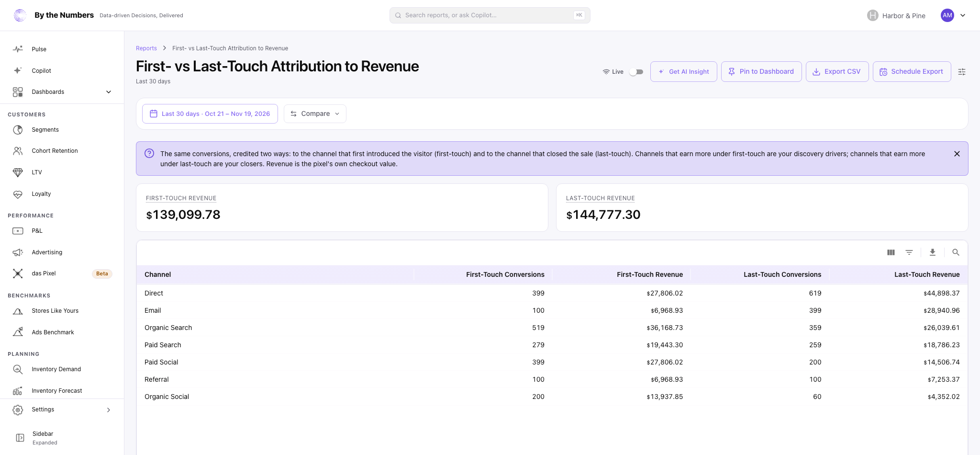The image size is (980, 455).
Task: Click the Cohort Retention people icon
Action: point(18,151)
